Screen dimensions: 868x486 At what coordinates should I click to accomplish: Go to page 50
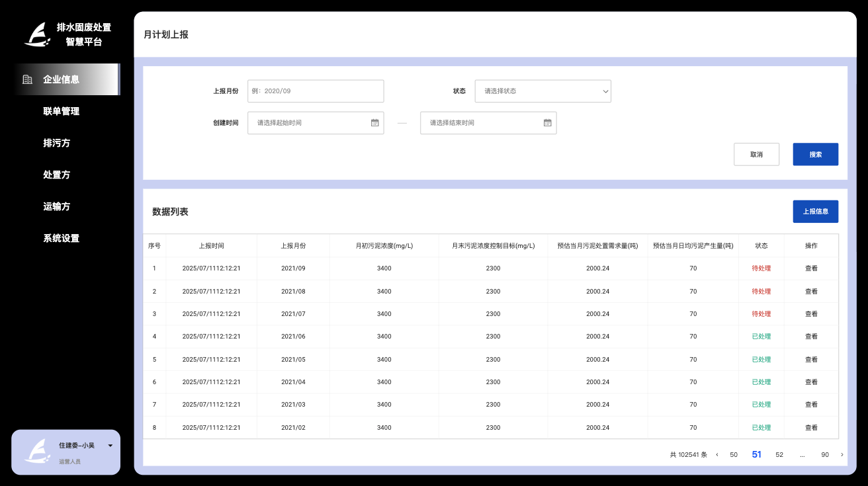[x=734, y=454]
